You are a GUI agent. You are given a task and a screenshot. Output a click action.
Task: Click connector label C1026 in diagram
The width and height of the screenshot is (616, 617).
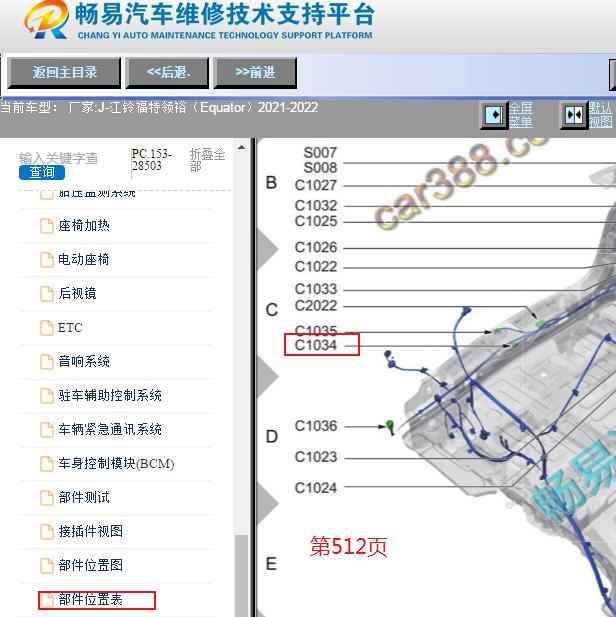click(x=316, y=247)
